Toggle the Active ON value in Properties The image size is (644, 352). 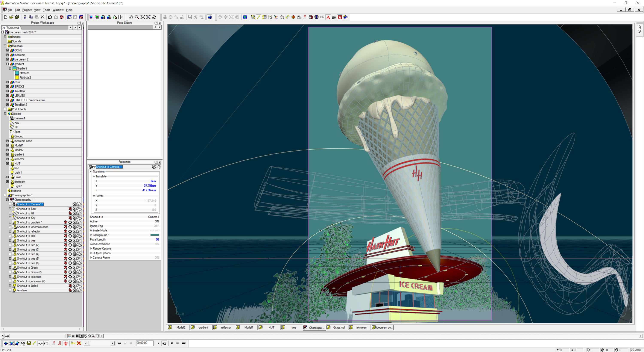(x=157, y=221)
